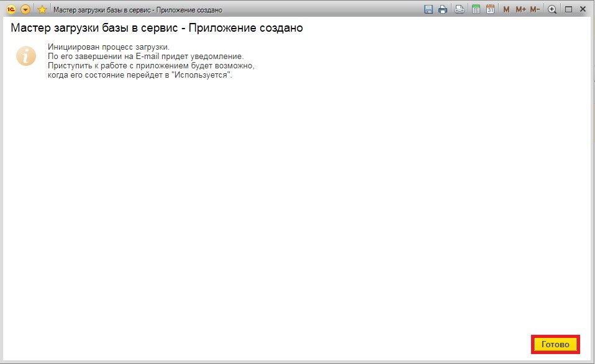Click the Готово button
The image size is (595, 364).
(x=555, y=344)
